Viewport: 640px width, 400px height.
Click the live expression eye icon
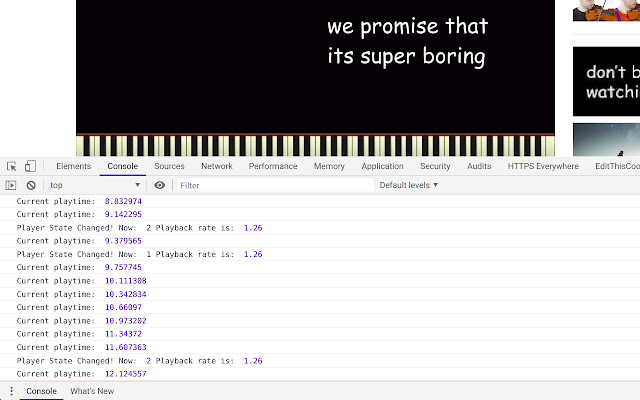(x=160, y=185)
